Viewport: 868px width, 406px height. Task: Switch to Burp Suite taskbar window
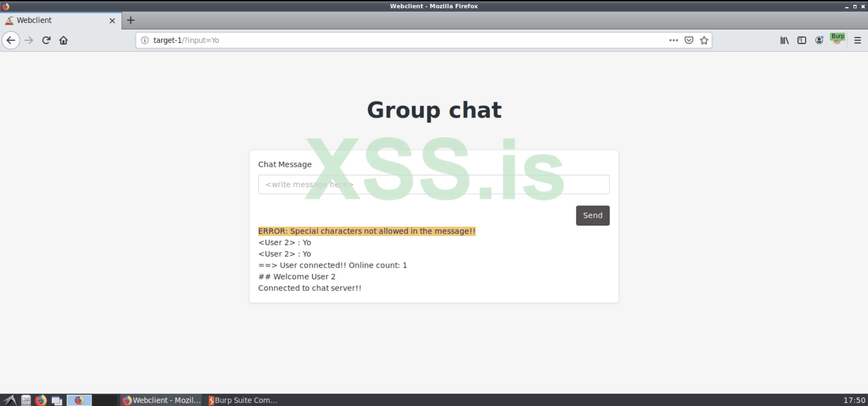point(243,400)
